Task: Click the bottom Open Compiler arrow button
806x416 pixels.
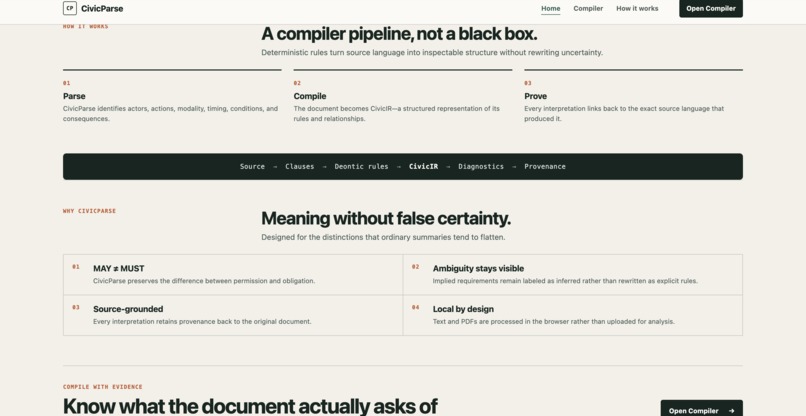Action: pyautogui.click(x=701, y=409)
